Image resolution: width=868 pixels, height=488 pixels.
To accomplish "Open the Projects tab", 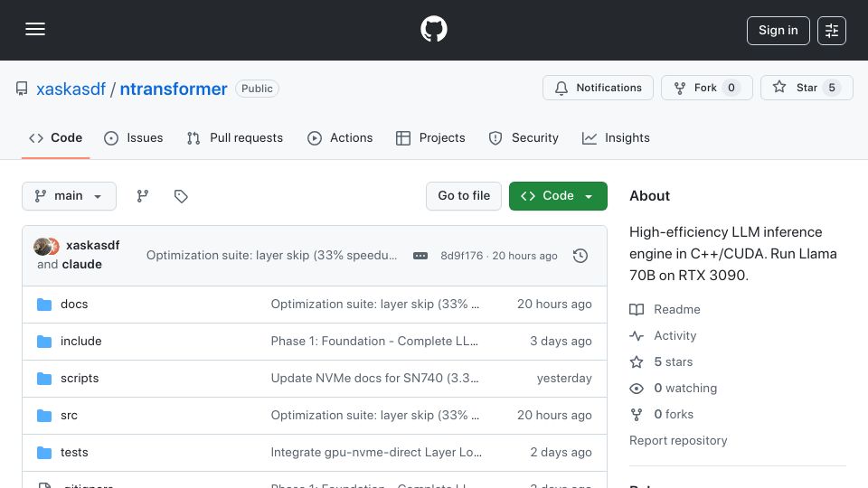I will pos(430,137).
